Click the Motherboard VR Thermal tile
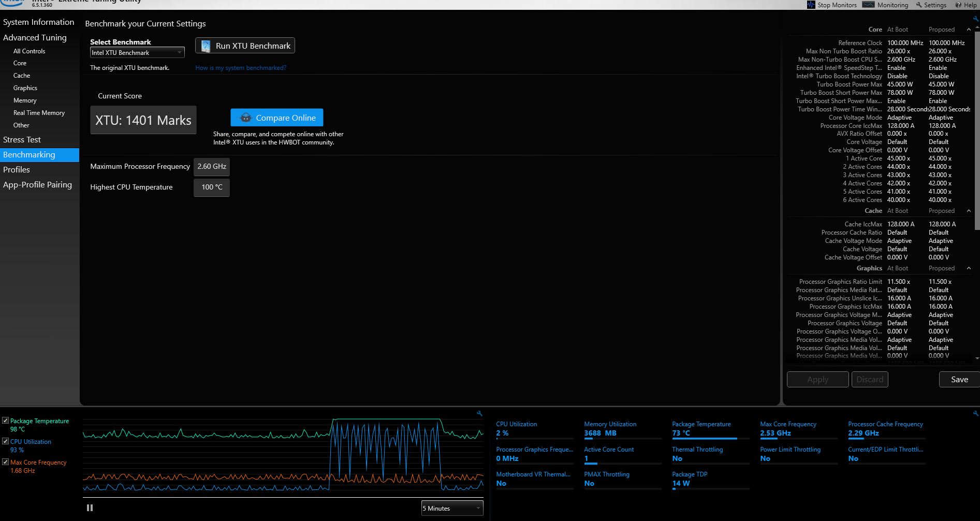Image resolution: width=980 pixels, height=521 pixels. click(x=535, y=480)
